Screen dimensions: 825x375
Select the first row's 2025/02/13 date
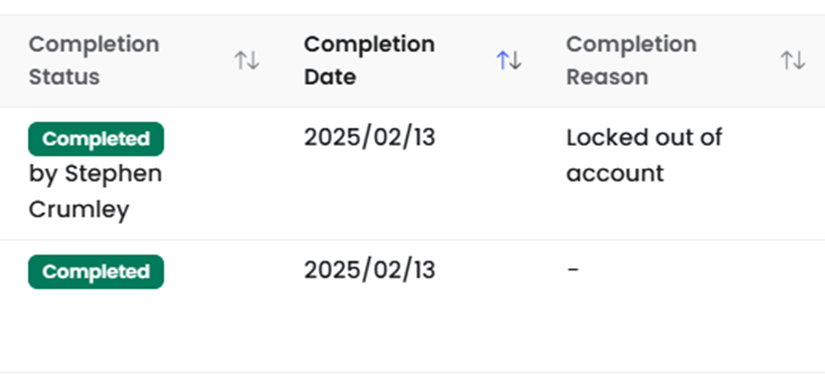[370, 138]
